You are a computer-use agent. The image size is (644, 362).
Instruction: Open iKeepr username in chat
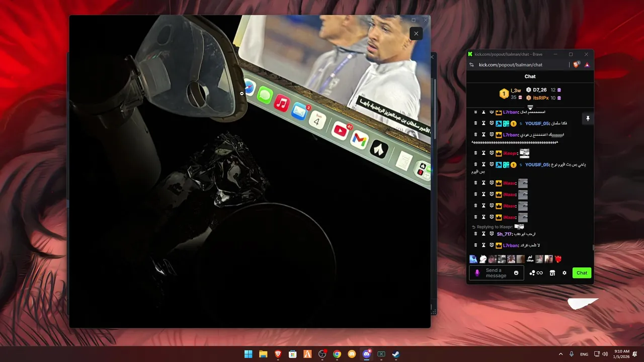point(510,153)
